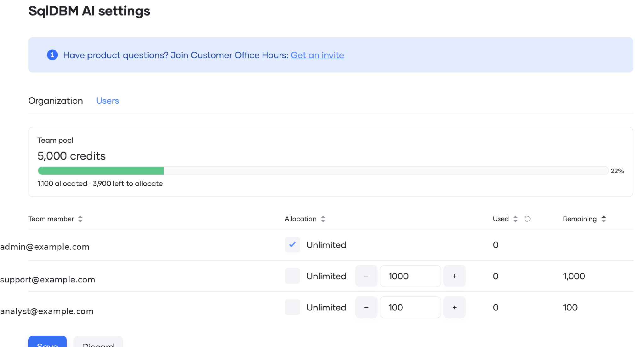
Task: Select admin@example.com team member
Action: (45, 247)
